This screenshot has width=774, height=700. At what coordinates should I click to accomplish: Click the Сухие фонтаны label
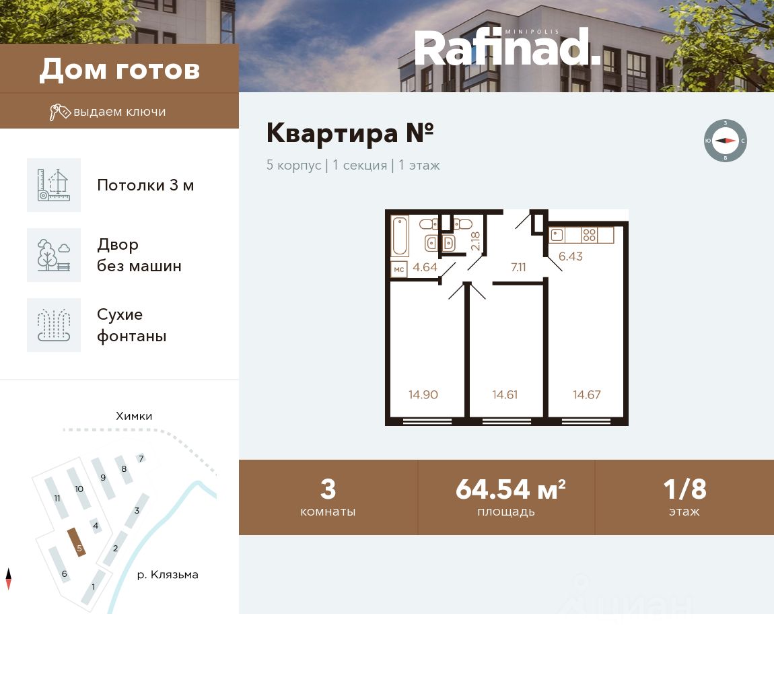click(x=132, y=325)
